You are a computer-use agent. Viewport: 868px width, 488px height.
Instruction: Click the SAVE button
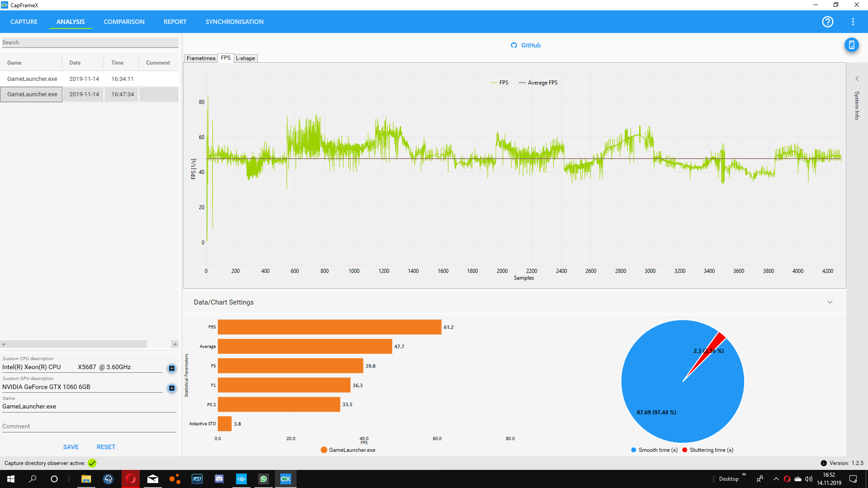71,446
